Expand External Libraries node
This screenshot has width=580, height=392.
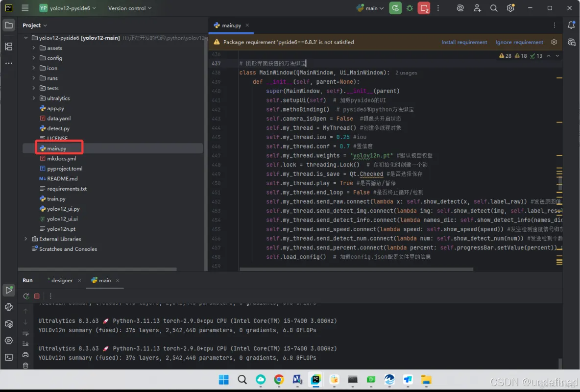tap(26, 239)
